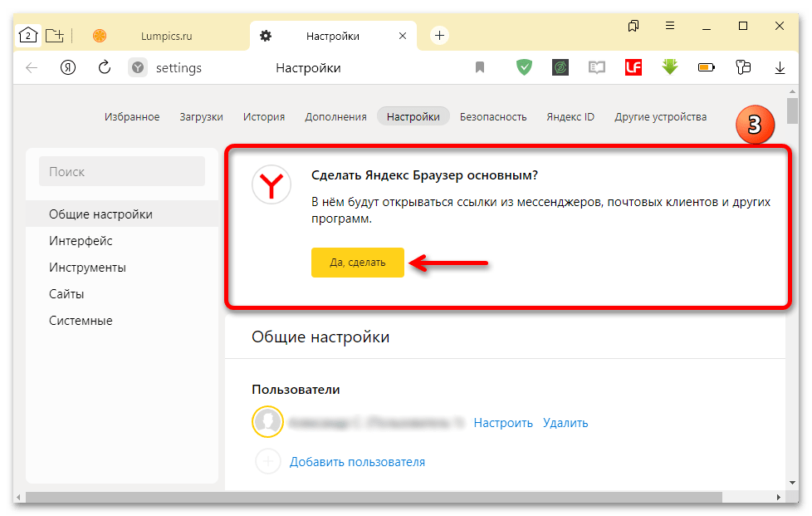Click the site info icon beside settings
Image resolution: width=812 pixels, height=516 pixels.
(x=137, y=67)
